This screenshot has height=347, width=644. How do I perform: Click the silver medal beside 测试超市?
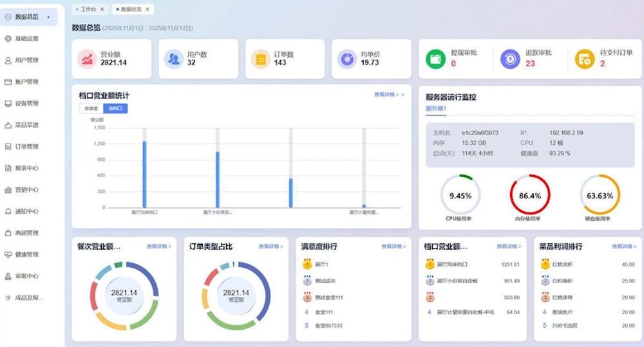coord(307,281)
